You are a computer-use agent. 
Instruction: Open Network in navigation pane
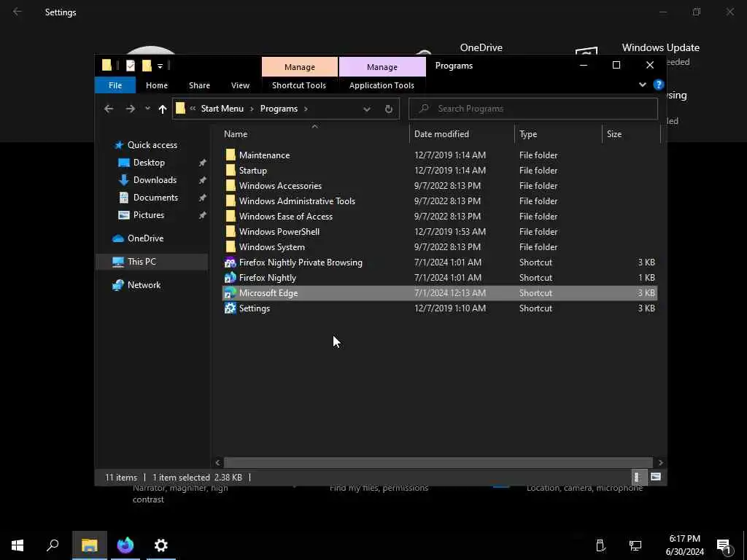click(144, 285)
